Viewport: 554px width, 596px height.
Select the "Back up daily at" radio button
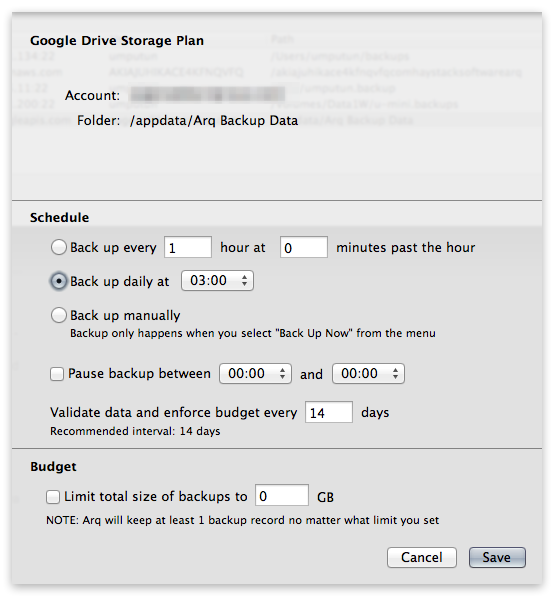(59, 281)
